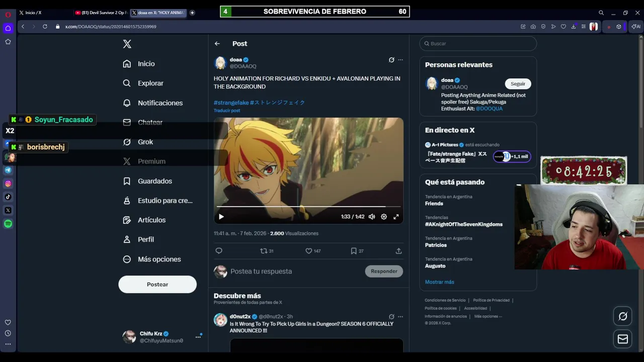Open the X logo home link

point(127,44)
